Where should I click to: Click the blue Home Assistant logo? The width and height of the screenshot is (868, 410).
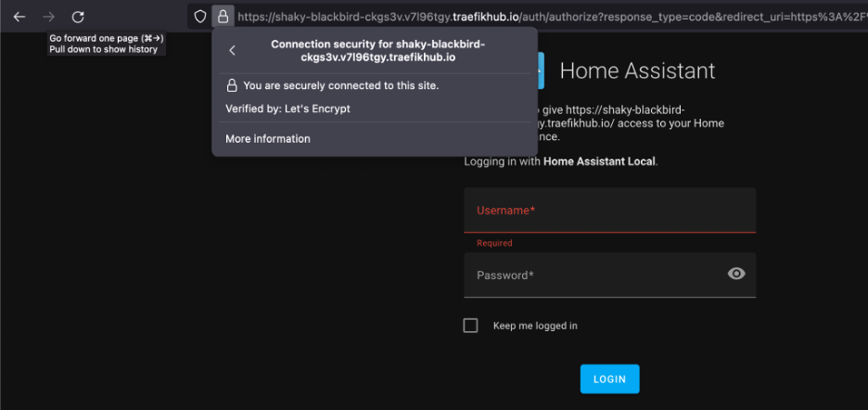(x=540, y=70)
